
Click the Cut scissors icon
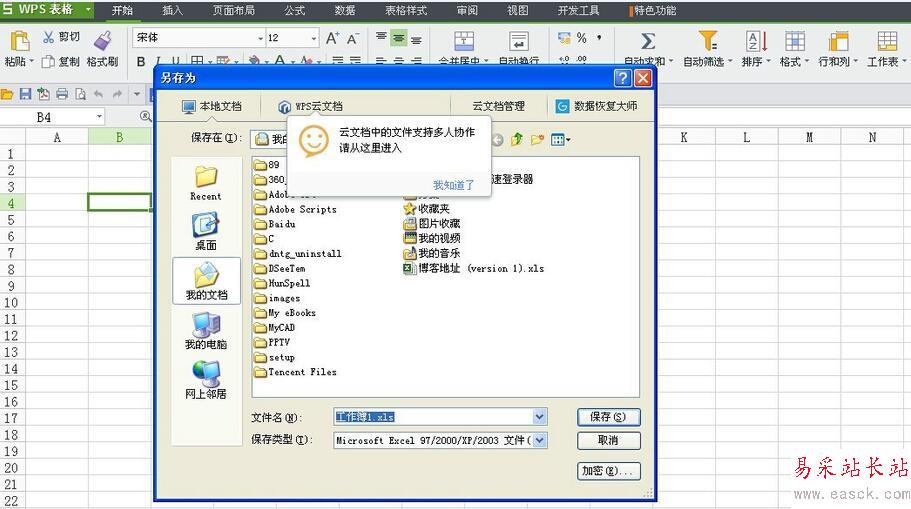[49, 37]
